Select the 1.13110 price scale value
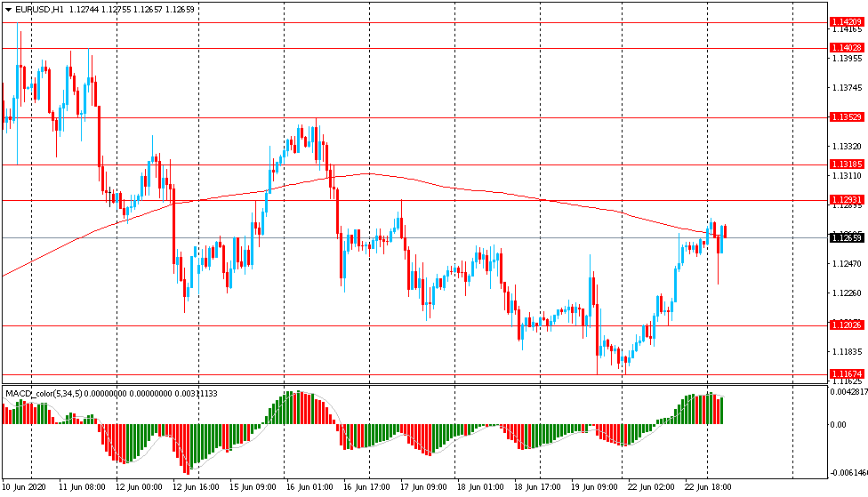The height and width of the screenshot is (497, 868). click(x=848, y=175)
